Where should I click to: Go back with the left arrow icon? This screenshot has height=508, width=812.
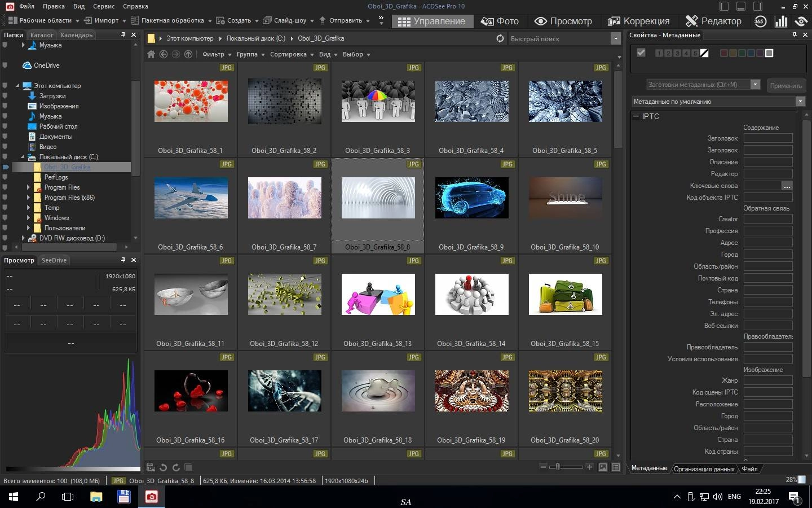click(164, 54)
